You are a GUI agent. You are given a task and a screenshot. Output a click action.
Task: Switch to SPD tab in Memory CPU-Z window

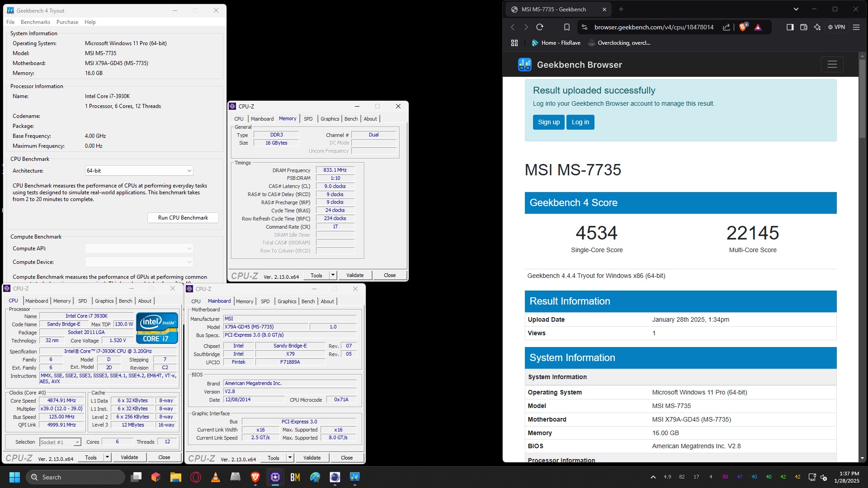tap(308, 119)
